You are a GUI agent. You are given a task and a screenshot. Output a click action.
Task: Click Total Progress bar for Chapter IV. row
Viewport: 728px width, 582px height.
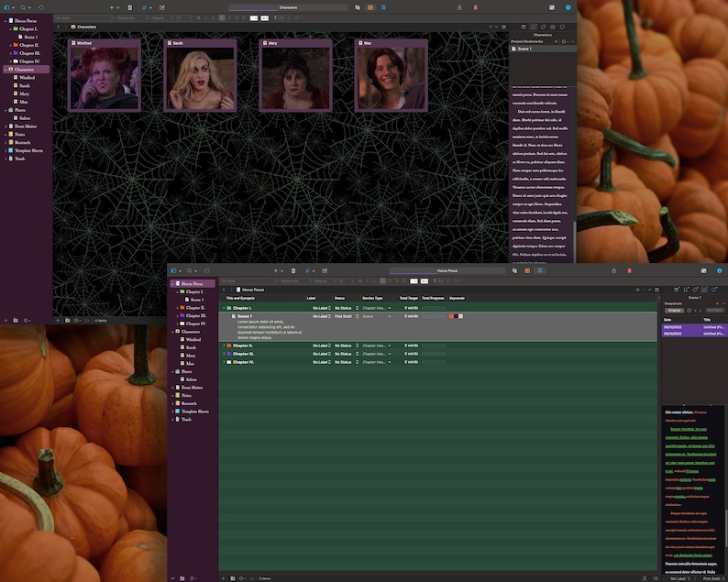click(x=434, y=362)
